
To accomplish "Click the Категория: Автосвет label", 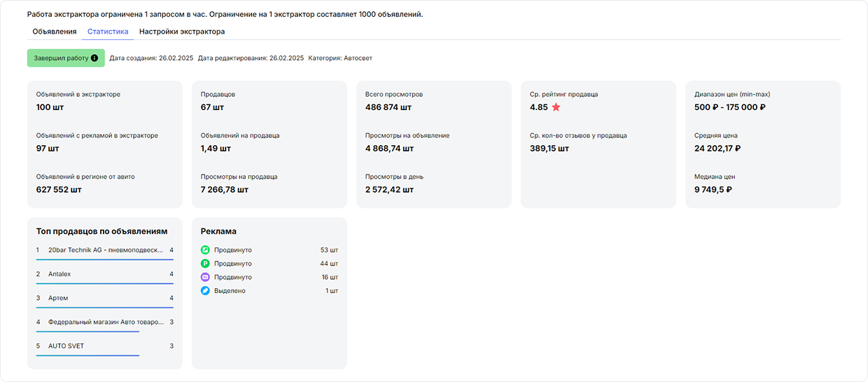I will (x=340, y=58).
